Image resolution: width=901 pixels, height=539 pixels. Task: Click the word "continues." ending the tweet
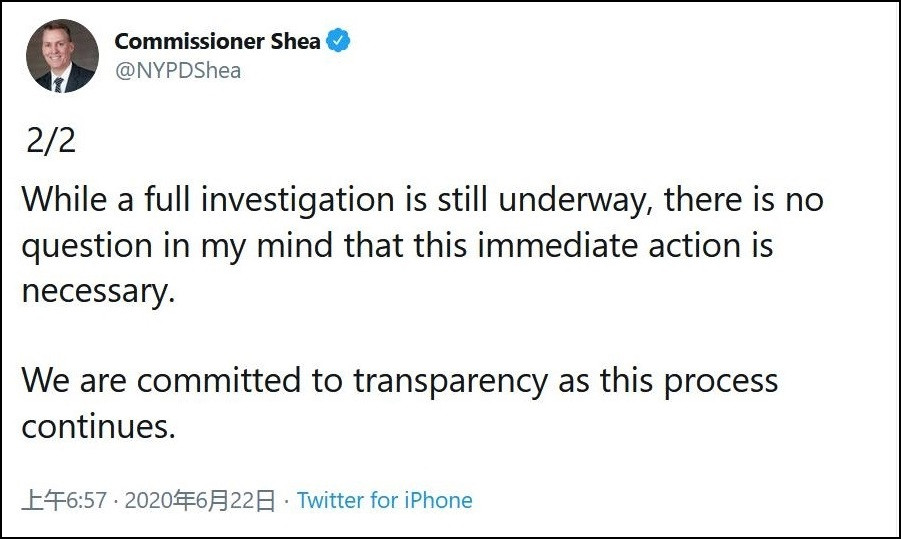(98, 426)
